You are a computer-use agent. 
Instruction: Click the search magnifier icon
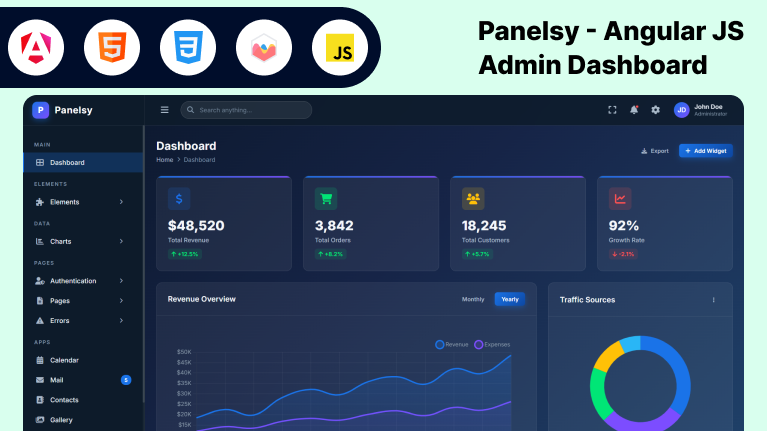coord(190,110)
